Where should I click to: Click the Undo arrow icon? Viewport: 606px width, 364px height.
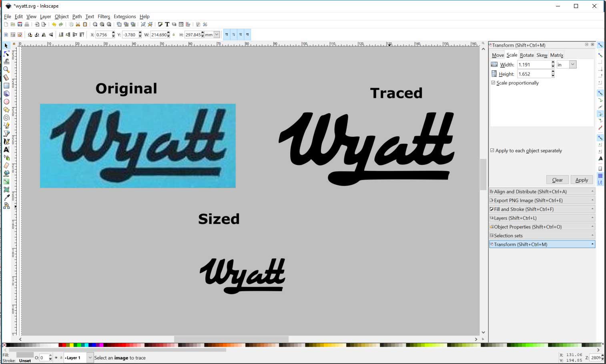click(x=54, y=24)
